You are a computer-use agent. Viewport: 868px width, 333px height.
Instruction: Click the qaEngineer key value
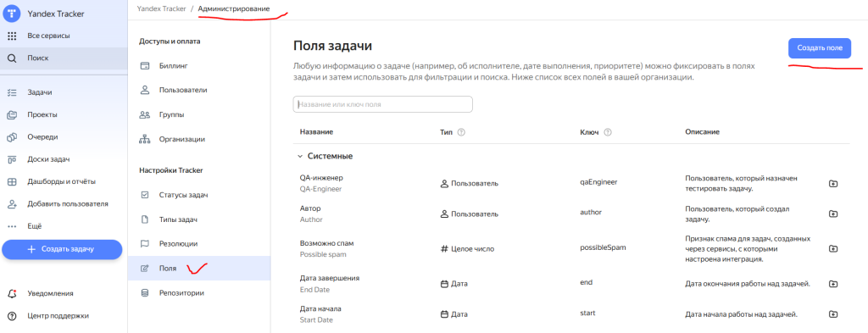coord(598,181)
